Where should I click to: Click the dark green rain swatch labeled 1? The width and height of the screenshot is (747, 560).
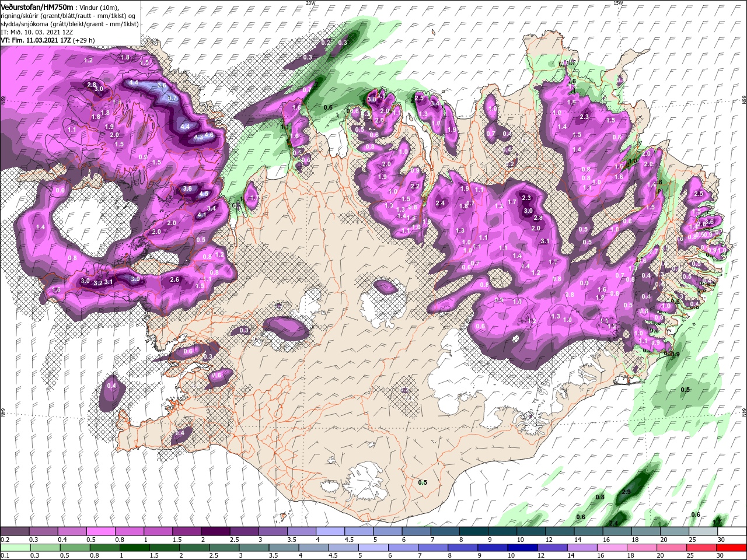pos(134,548)
